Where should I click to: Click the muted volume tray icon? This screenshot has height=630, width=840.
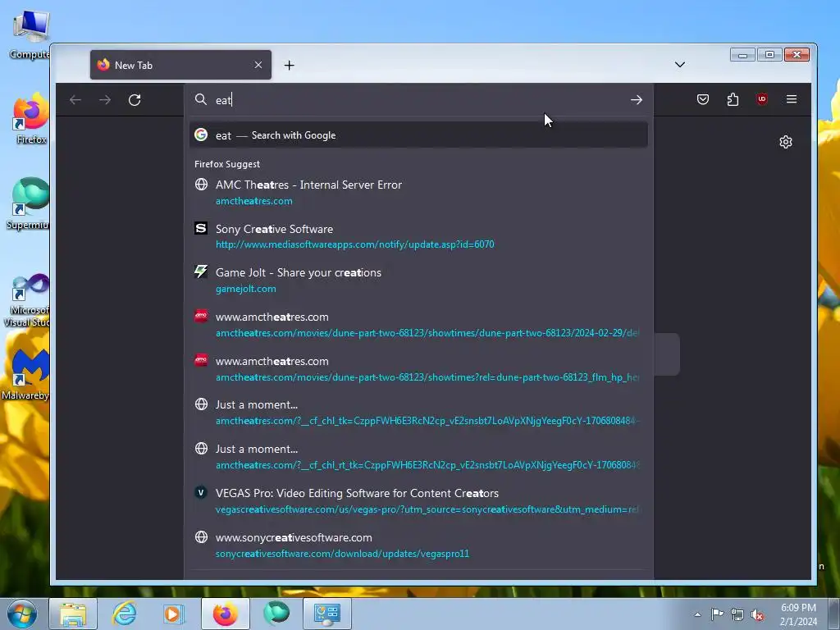click(757, 615)
